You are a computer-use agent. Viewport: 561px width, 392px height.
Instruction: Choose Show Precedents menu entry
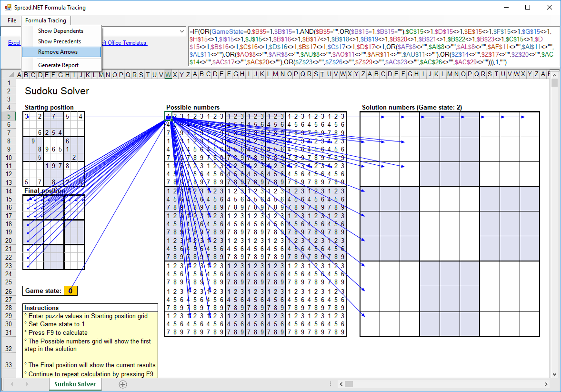pos(60,41)
